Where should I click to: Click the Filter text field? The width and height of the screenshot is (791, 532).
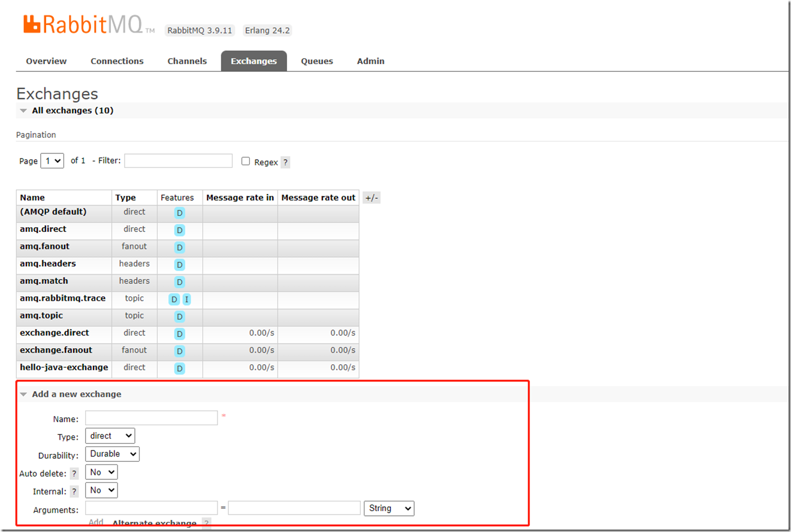[178, 161]
